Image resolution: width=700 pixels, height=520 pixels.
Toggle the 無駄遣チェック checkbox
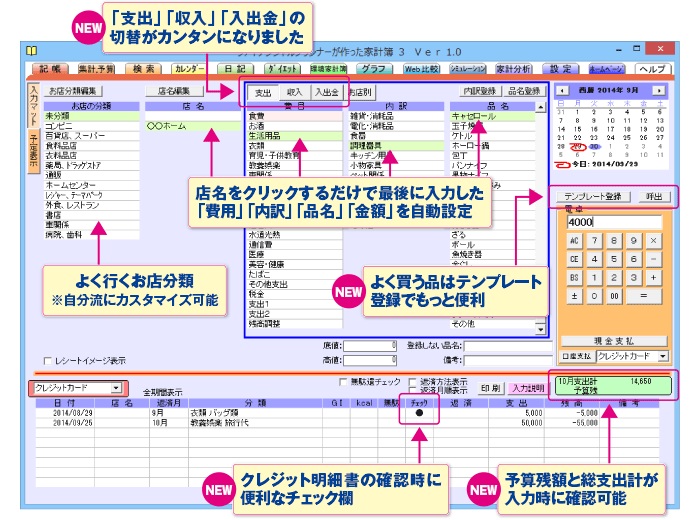tap(343, 382)
